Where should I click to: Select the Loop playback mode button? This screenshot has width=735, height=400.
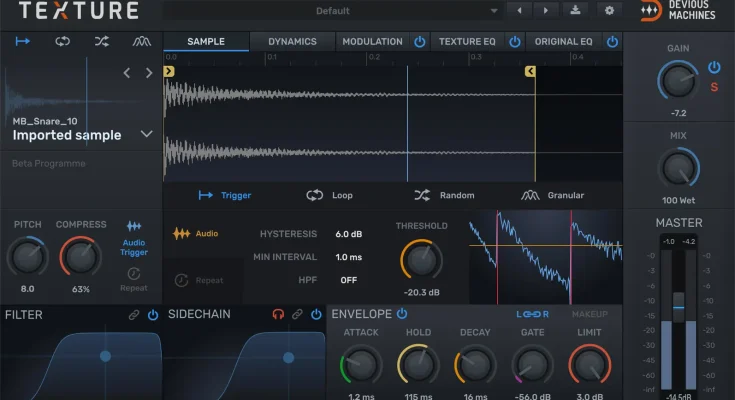pos(329,195)
